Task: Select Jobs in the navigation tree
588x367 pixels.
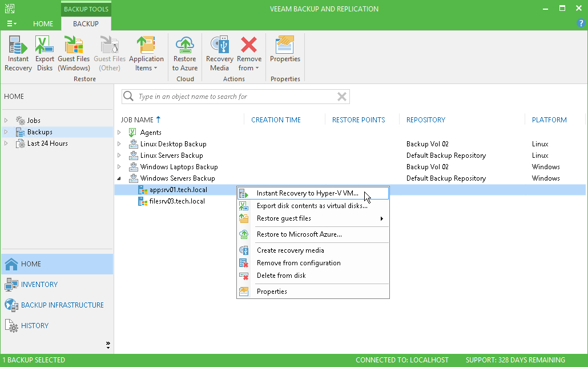Action: click(x=33, y=121)
